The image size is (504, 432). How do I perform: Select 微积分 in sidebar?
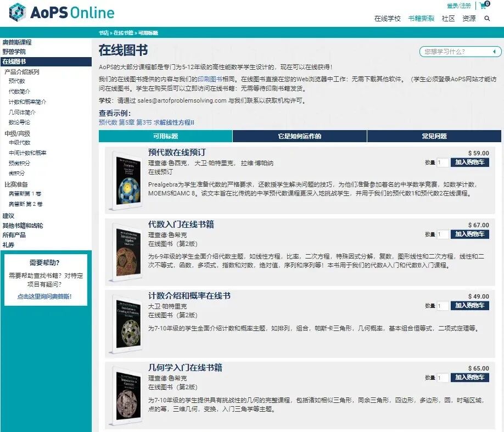(x=16, y=173)
